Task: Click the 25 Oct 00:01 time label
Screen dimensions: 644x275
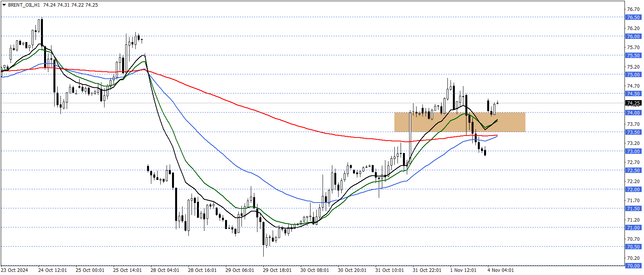Action: pyautogui.click(x=90, y=270)
